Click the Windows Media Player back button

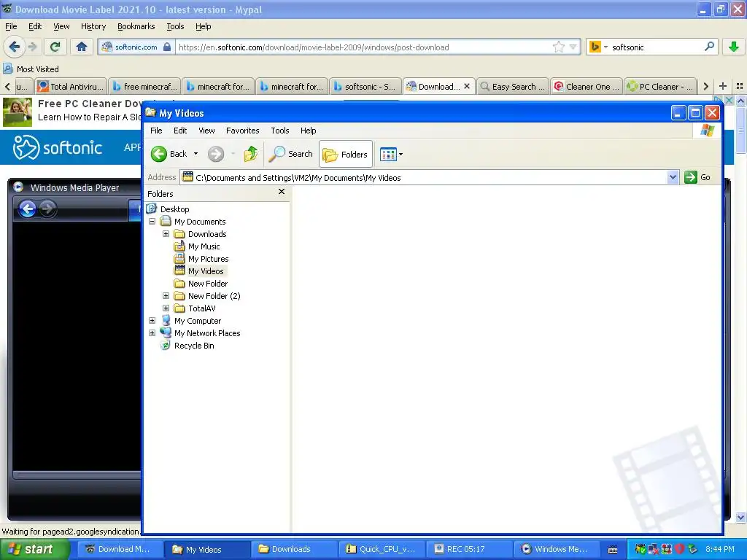pyautogui.click(x=27, y=209)
